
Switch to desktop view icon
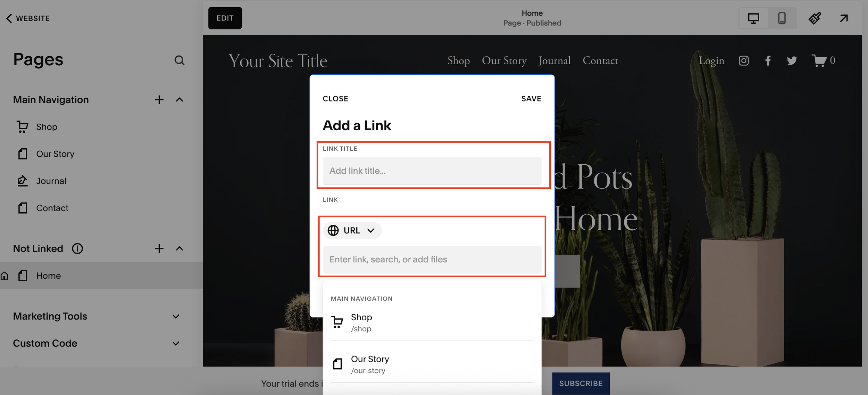click(753, 18)
